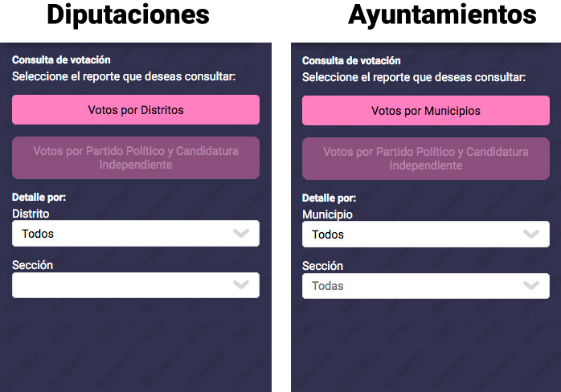561x392 pixels.
Task: Click the Municipio field label
Action: pos(327,214)
